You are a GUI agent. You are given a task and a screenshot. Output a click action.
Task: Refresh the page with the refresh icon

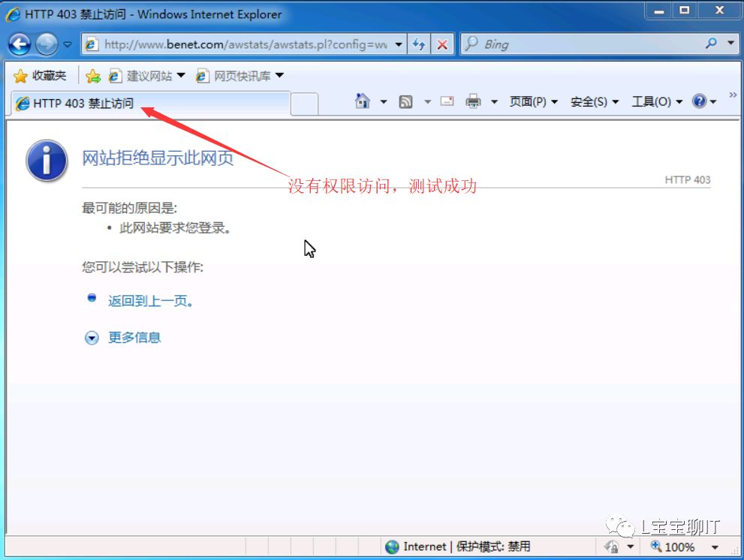tap(419, 44)
